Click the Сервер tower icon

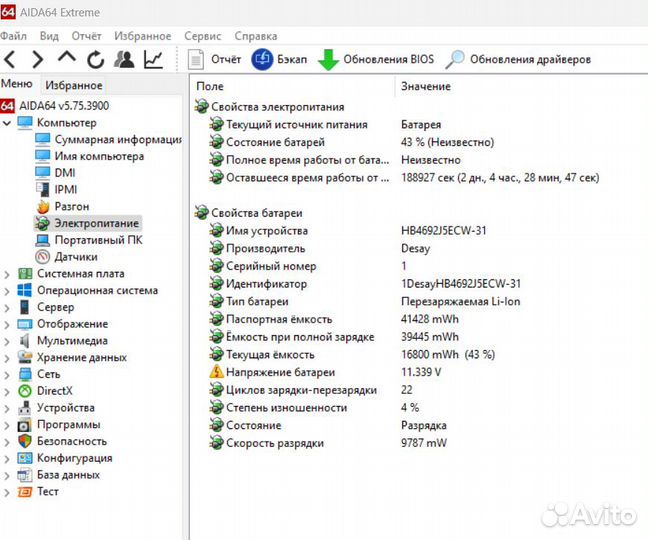(25, 307)
